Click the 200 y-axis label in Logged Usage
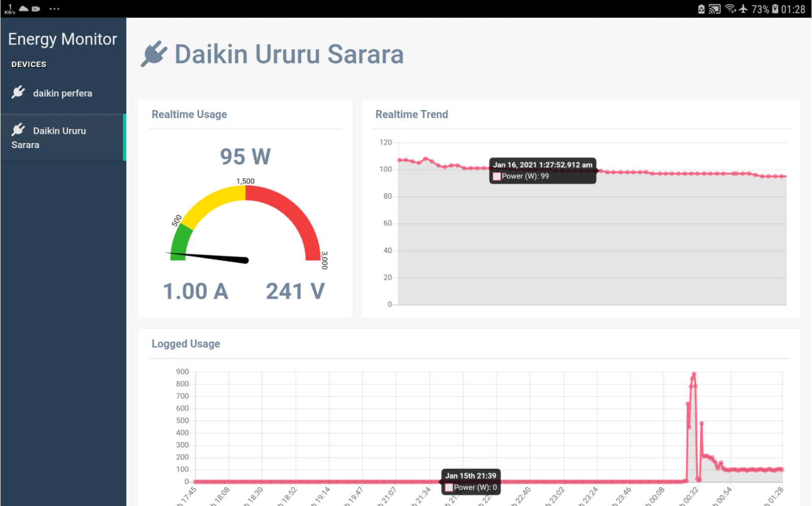This screenshot has width=812, height=506. click(x=182, y=457)
